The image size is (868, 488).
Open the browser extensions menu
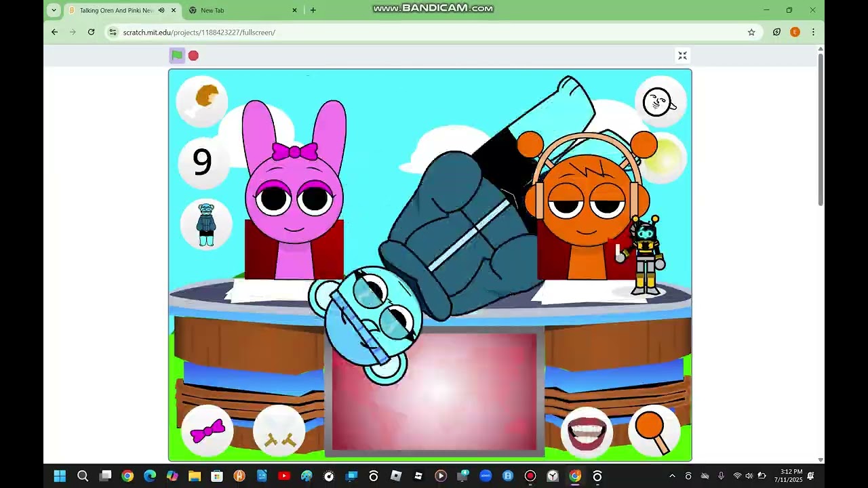(x=776, y=32)
